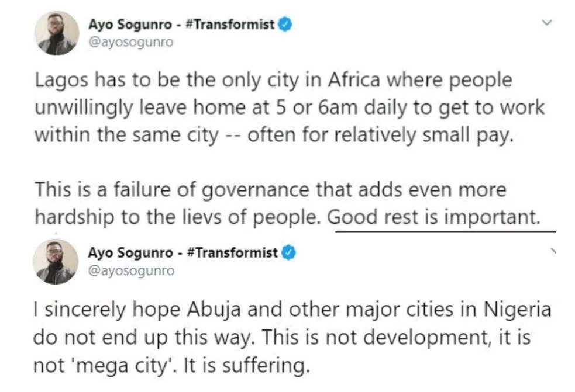Click the @ayosogunro handle on second tweet
This screenshot has height=392, width=575.
[130, 270]
